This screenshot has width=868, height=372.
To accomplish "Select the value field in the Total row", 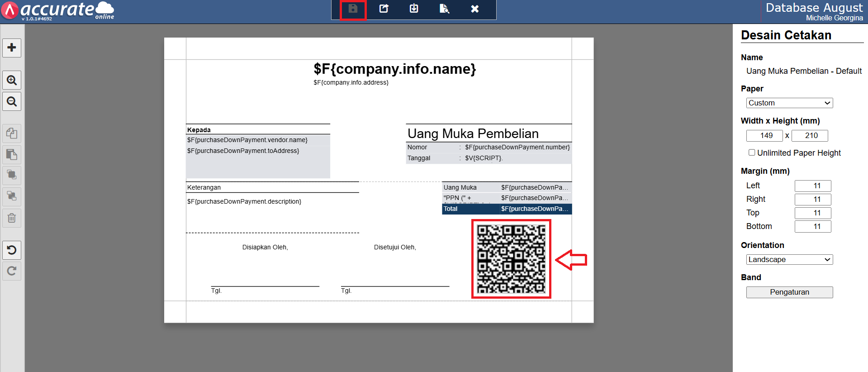I will (535, 209).
